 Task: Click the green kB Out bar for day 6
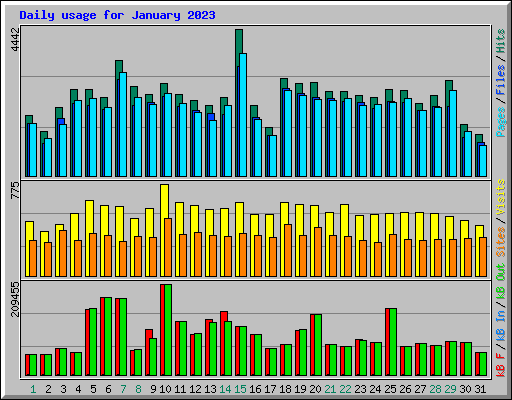[x=108, y=337]
